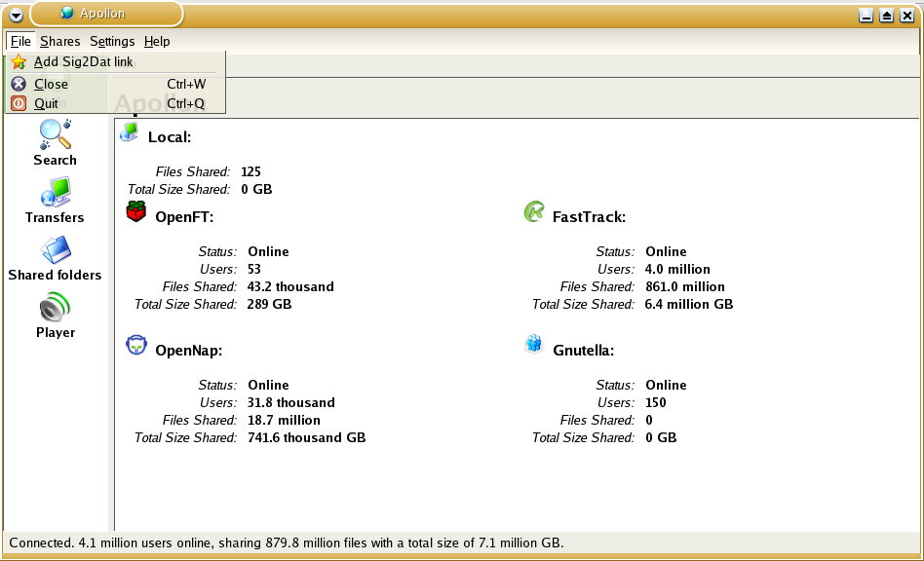
Task: Open the Settings menu
Action: tap(112, 41)
